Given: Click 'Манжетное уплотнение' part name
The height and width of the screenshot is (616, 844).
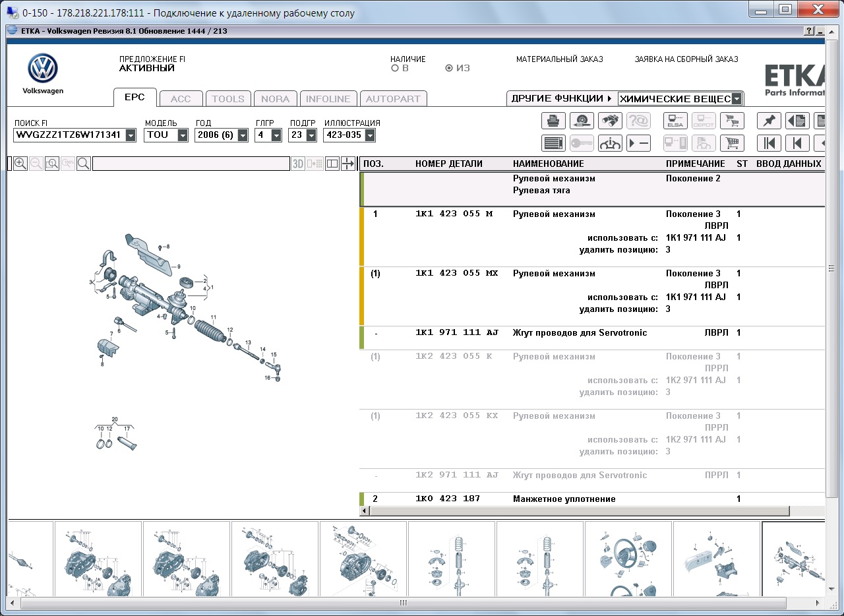Looking at the screenshot, I should coord(564,499).
